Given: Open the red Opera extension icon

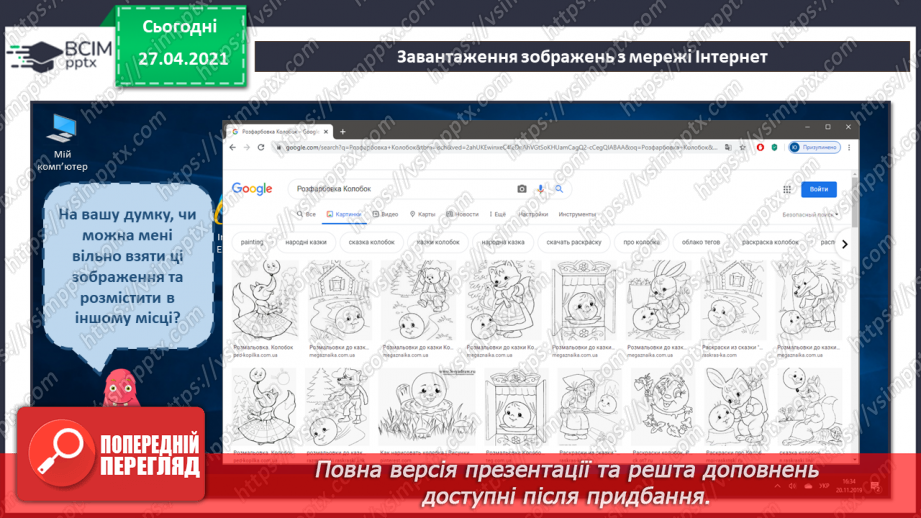Looking at the screenshot, I should pos(760,147).
